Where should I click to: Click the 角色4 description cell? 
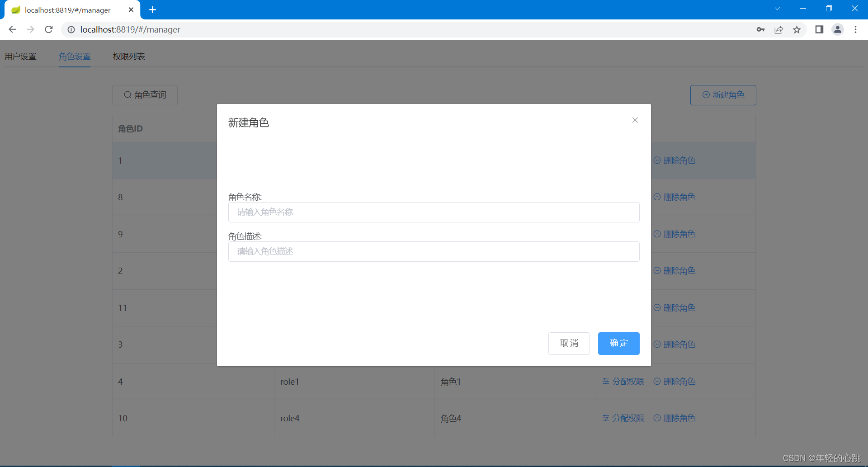click(x=514, y=418)
